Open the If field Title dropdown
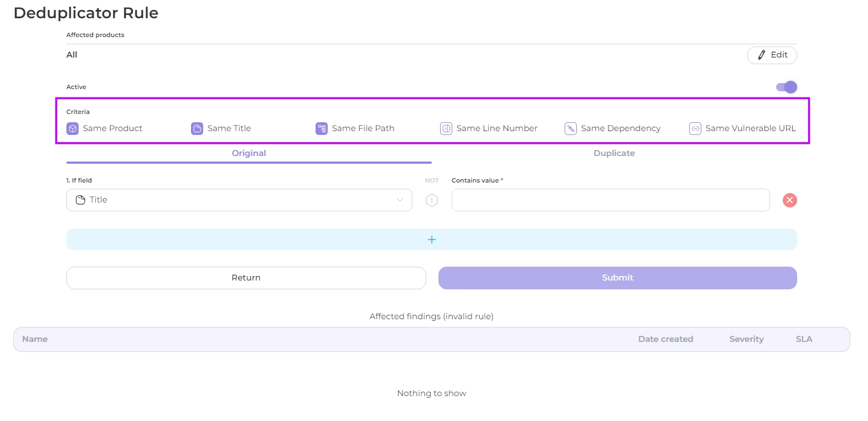The image size is (868, 421). click(x=239, y=200)
